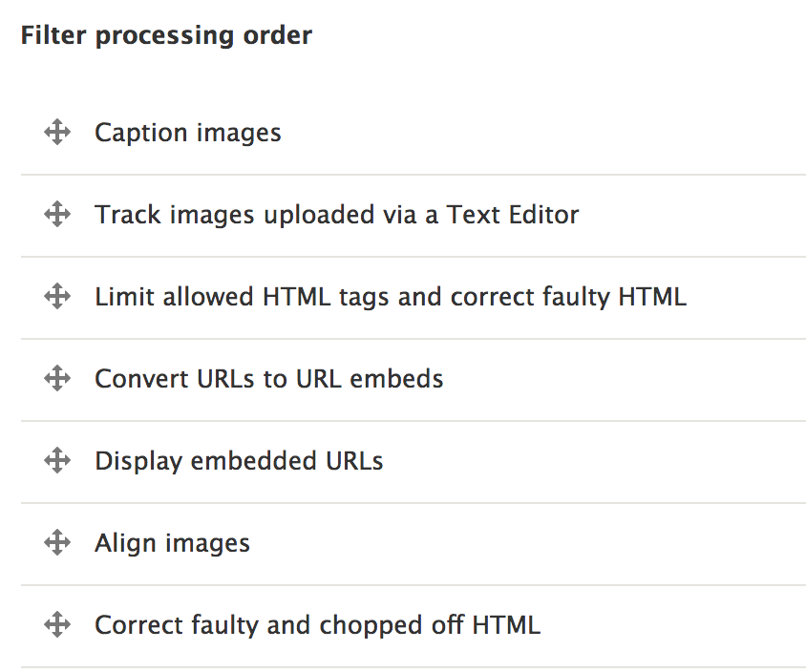Select the Convert URLs to URL embeds label
Viewport: 806px width, 672px height.
tap(269, 379)
